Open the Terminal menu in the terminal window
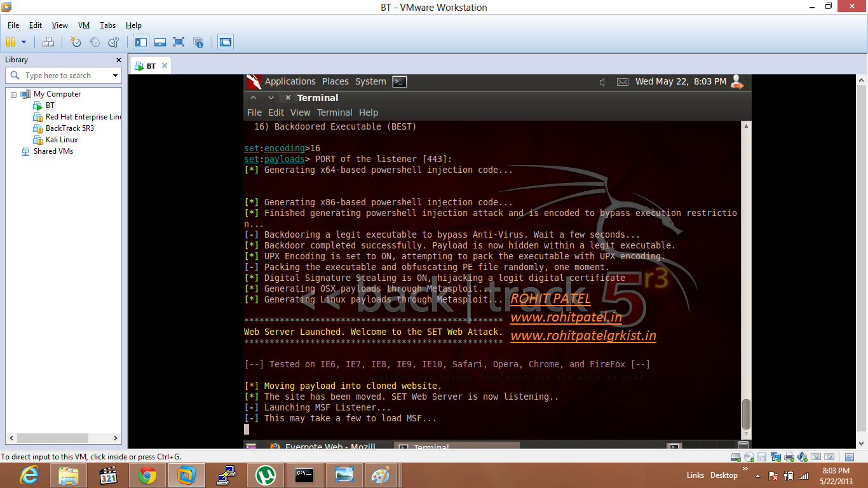868x488 pixels. tap(335, 112)
